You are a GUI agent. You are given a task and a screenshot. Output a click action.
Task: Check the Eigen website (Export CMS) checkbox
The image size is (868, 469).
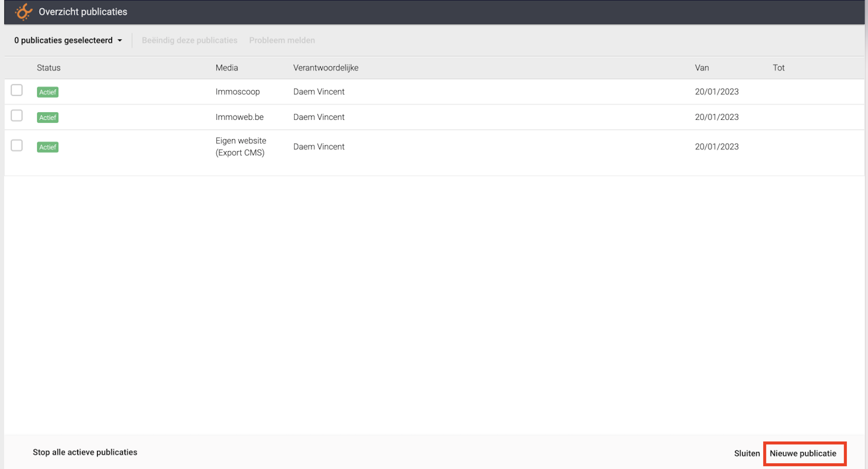click(17, 145)
